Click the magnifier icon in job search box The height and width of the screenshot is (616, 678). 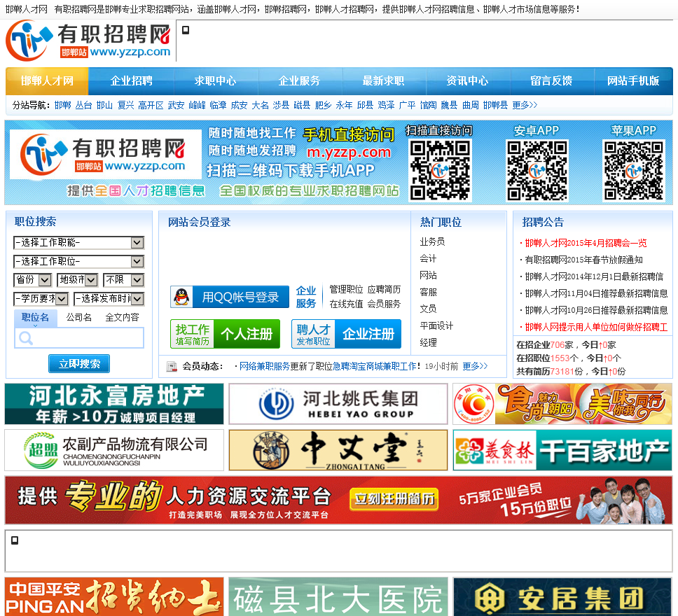click(x=25, y=338)
